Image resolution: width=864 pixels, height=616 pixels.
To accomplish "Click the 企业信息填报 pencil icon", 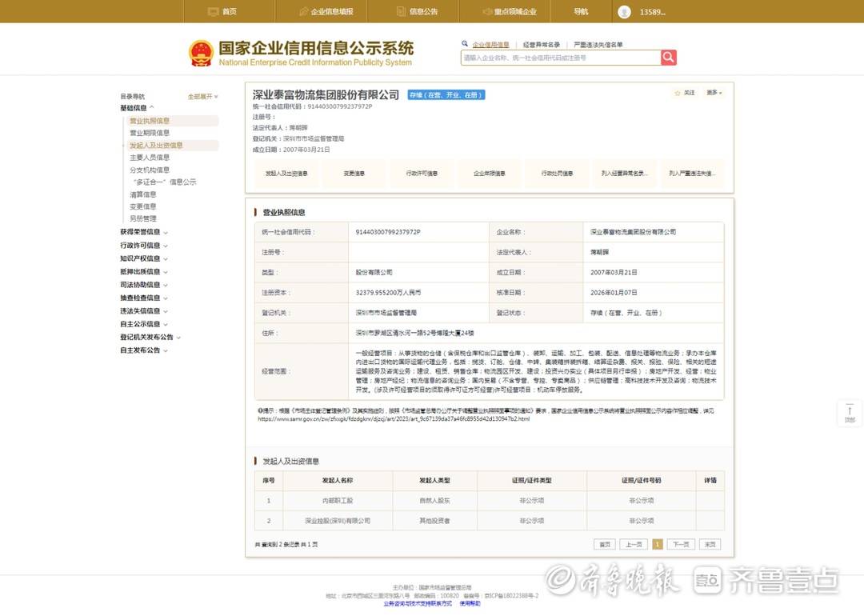I will [x=304, y=11].
